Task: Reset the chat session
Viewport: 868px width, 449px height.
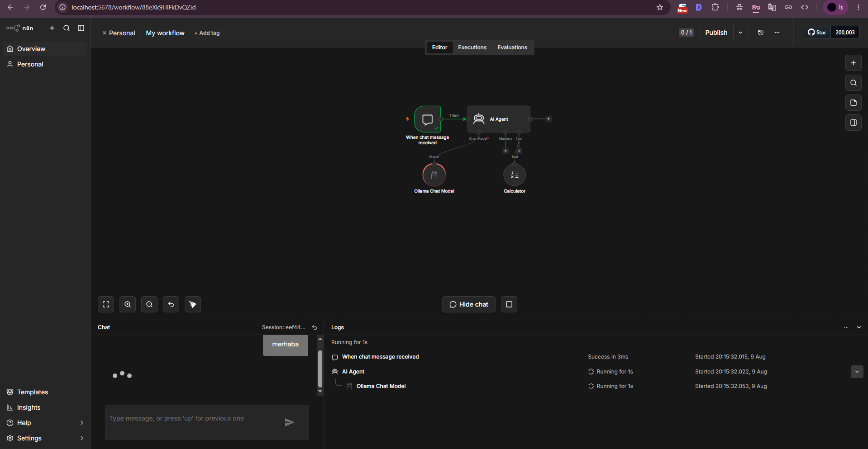Action: (315, 327)
